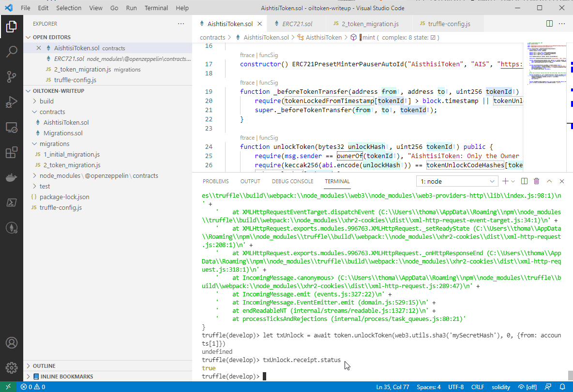Switch to the Problems panel tab
The image size is (573, 392).
pyautogui.click(x=216, y=181)
